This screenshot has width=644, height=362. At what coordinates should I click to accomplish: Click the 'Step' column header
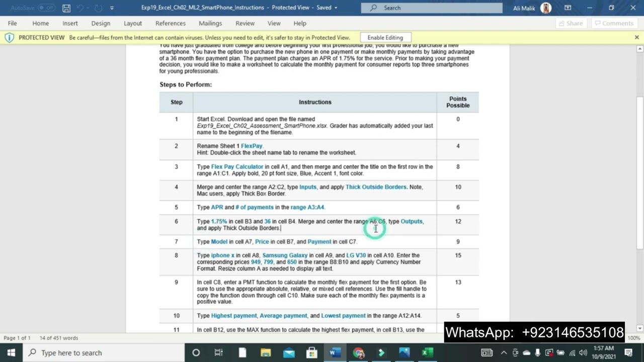pos(176,102)
